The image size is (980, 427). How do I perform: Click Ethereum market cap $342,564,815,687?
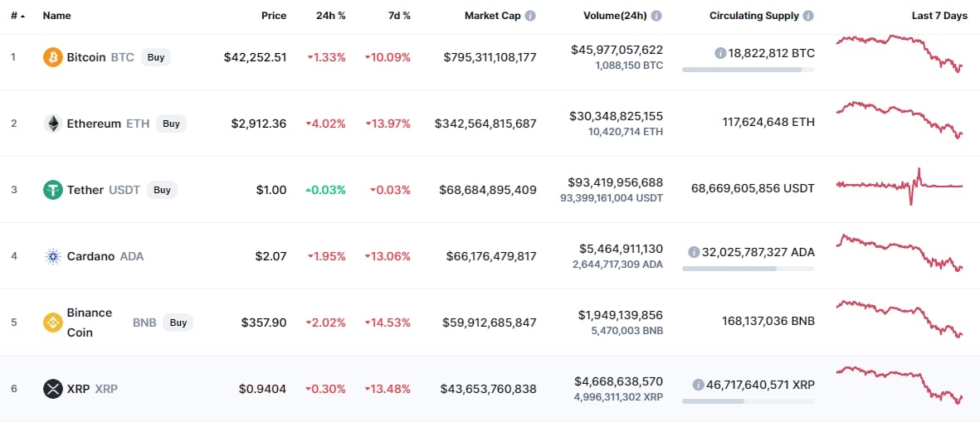[x=485, y=124]
